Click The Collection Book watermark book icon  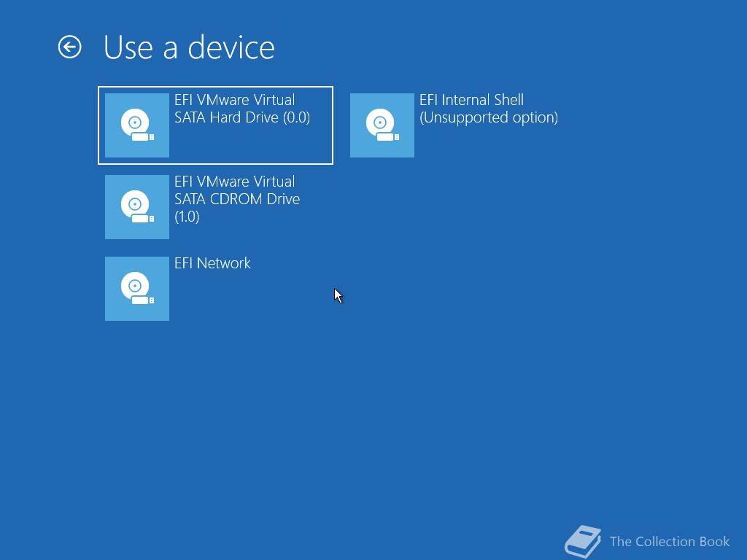(x=583, y=541)
